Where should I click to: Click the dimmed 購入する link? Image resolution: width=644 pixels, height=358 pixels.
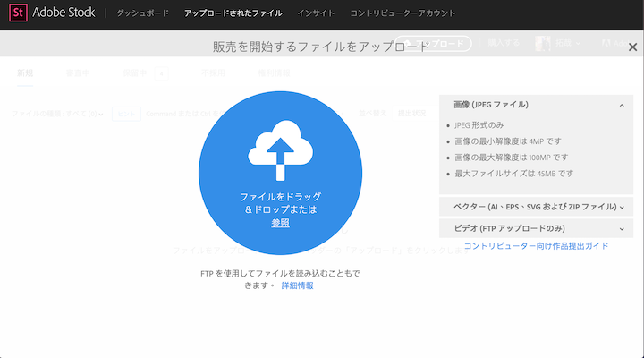coord(503,44)
